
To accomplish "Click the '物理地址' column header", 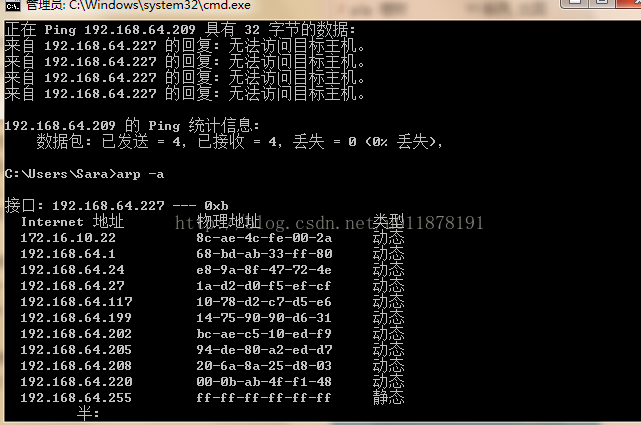I will coord(228,221).
